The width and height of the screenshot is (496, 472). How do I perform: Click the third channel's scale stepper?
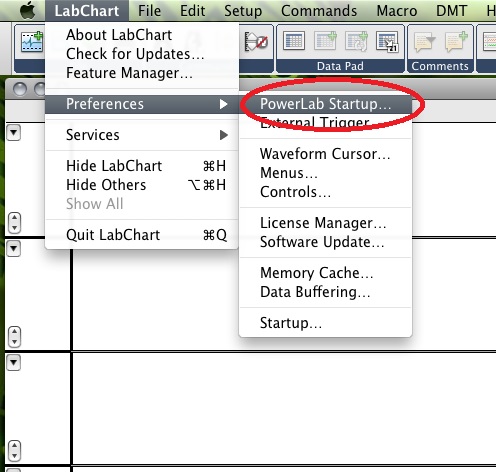pyautogui.click(x=14, y=451)
